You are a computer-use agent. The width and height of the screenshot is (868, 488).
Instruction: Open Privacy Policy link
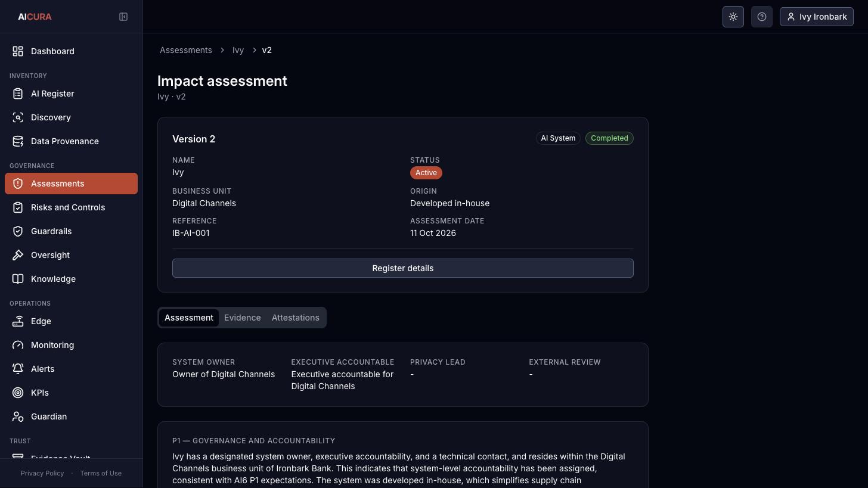[42, 473]
